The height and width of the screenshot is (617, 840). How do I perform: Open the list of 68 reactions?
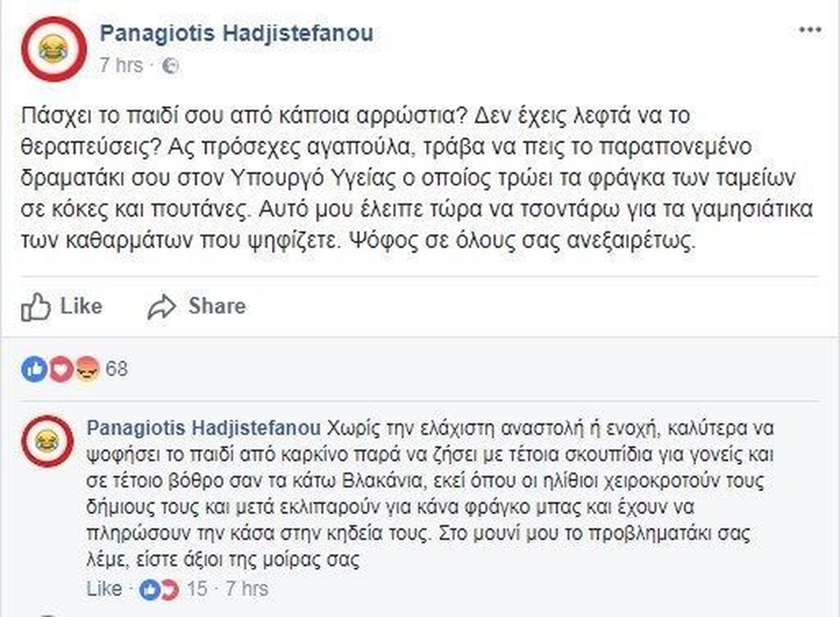pyautogui.click(x=117, y=369)
